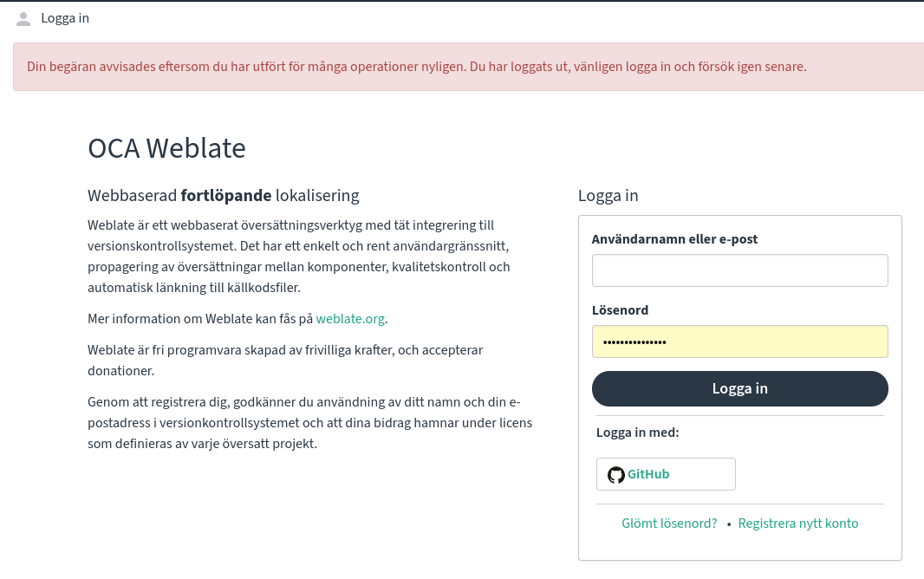
Task: Open the "Glömt lösenord?" link
Action: coord(669,524)
